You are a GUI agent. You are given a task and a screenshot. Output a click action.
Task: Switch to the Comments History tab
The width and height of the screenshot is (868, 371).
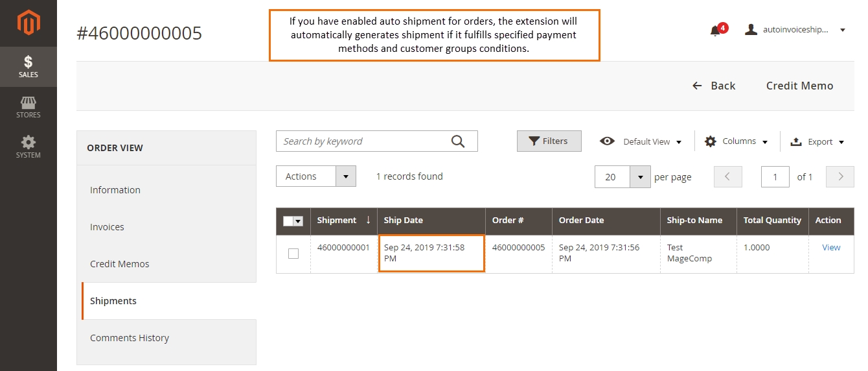pos(130,338)
